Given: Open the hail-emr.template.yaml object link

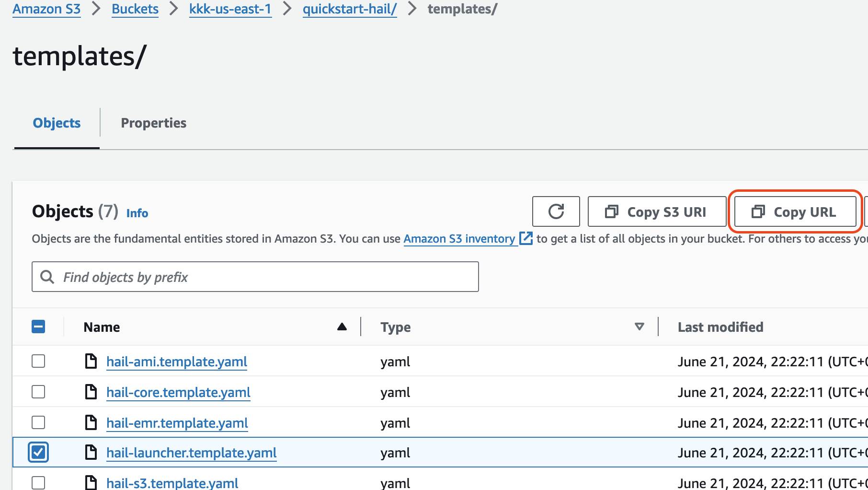Looking at the screenshot, I should (x=177, y=422).
